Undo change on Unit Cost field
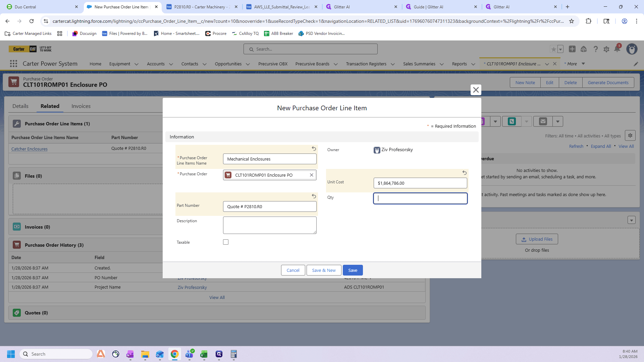Viewport: 644px width, 362px height. click(x=465, y=173)
